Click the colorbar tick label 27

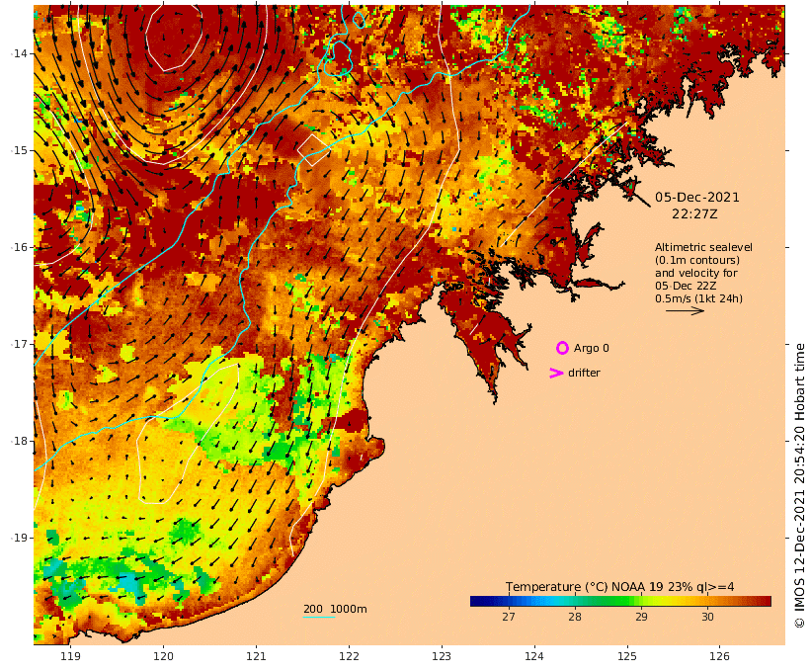coord(509,617)
